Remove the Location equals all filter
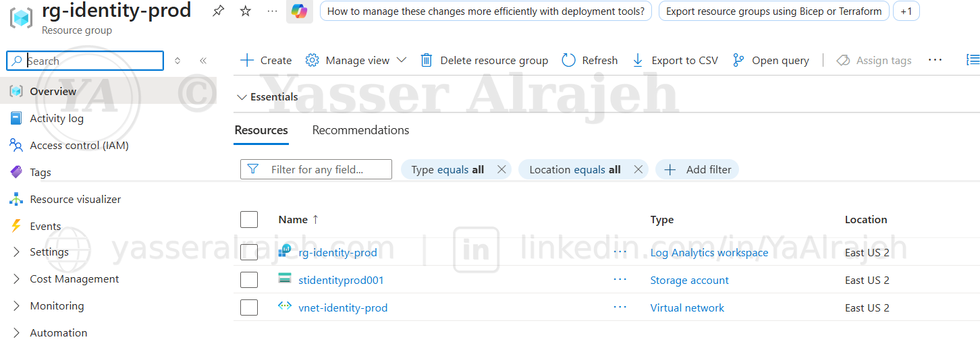The height and width of the screenshot is (352, 980). [638, 169]
